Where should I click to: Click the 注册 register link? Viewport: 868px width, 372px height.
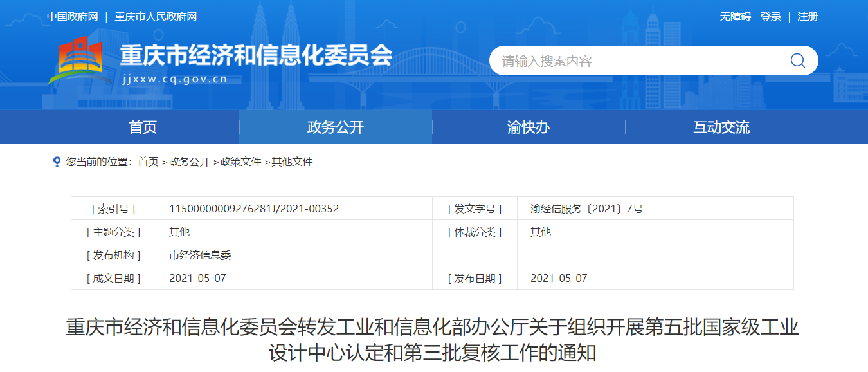pos(808,17)
